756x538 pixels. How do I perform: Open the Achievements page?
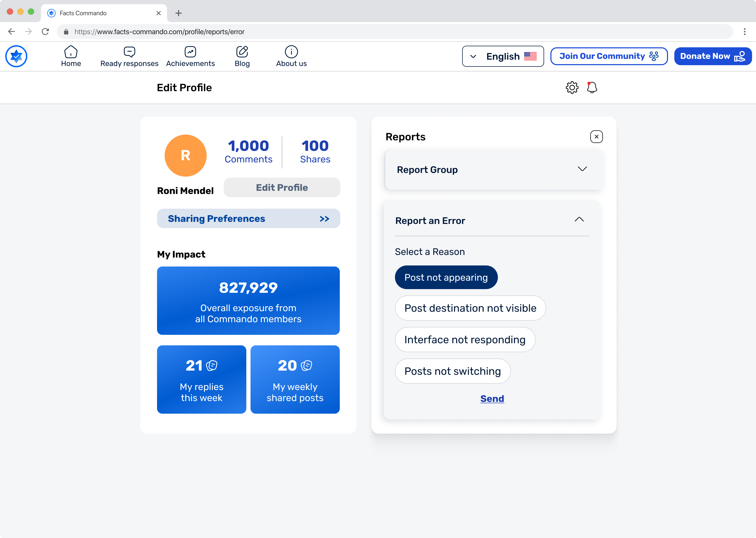tap(190, 56)
